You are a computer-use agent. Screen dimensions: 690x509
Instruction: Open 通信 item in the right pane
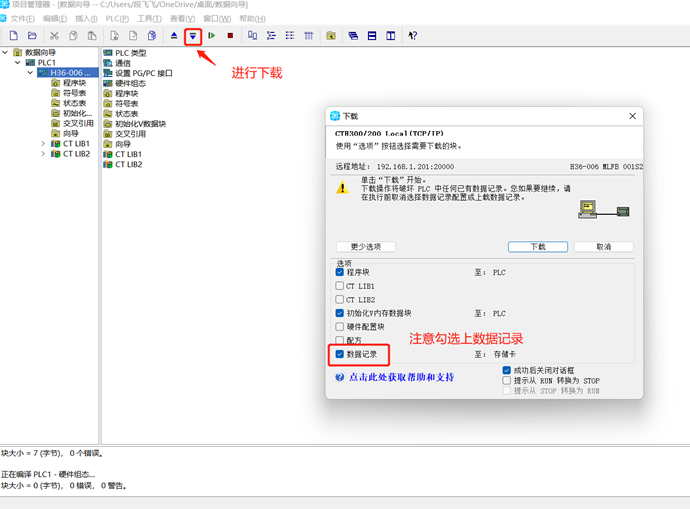coord(117,63)
